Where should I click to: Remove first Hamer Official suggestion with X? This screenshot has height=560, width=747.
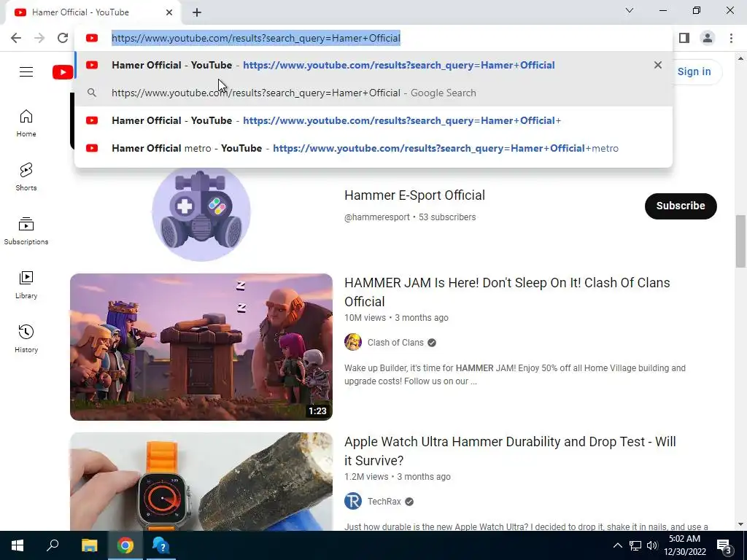(658, 65)
